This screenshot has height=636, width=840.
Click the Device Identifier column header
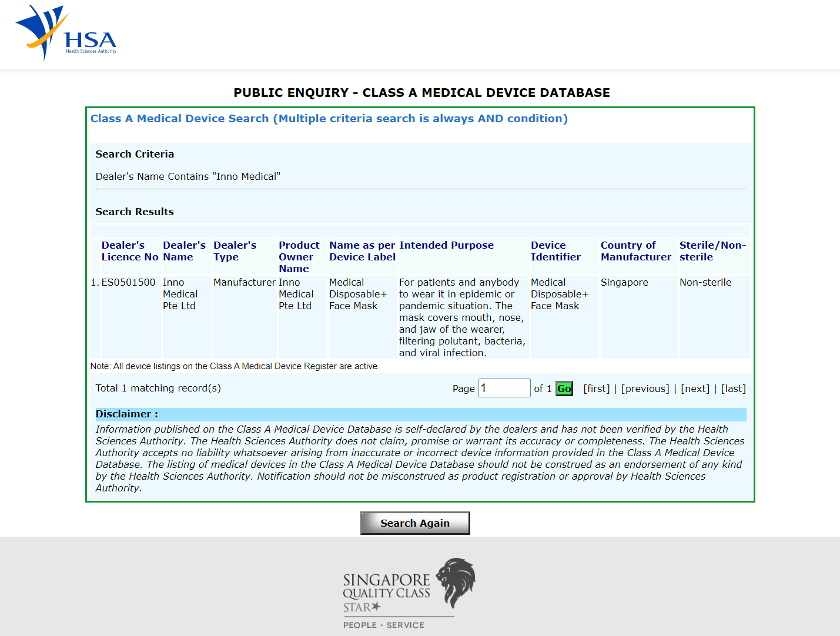[555, 251]
